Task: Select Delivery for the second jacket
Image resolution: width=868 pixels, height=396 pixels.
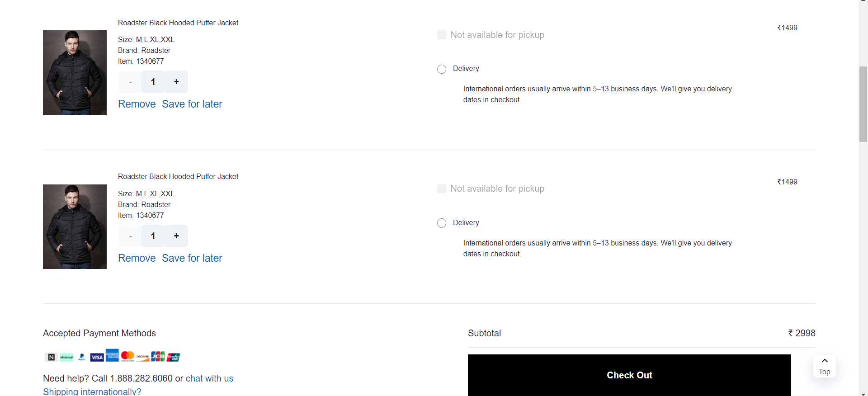Action: click(442, 223)
